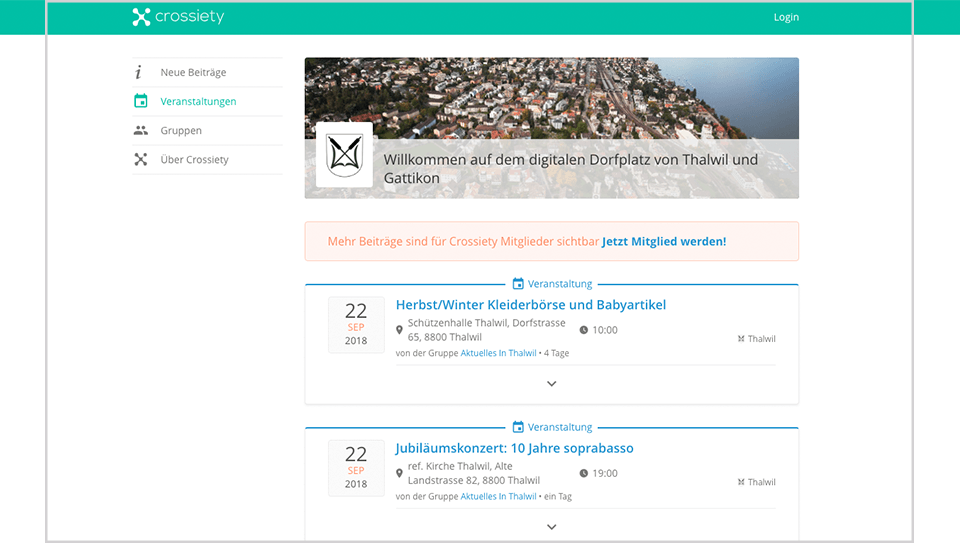Open Jubiläumskonzert: 10 Jahre soprabasso
Viewport: 960px width, 543px height.
tap(514, 448)
